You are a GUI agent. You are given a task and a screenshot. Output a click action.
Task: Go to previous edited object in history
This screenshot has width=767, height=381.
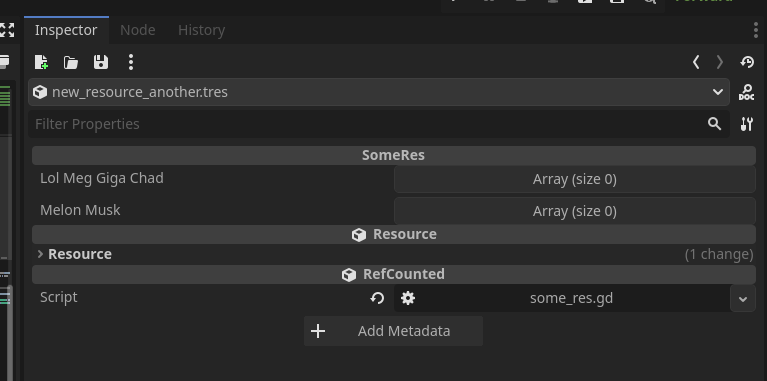[696, 62]
